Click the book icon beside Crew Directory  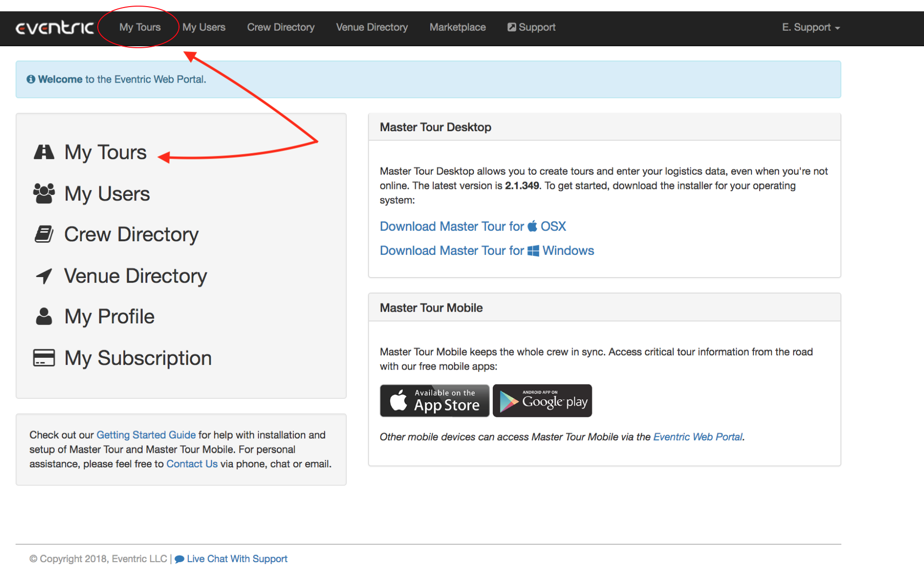pyautogui.click(x=44, y=234)
